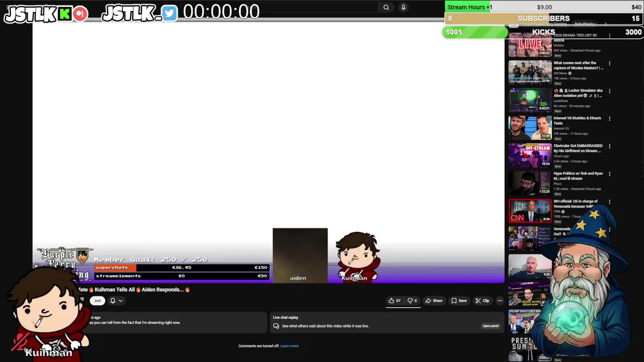Click the live chat replay speech-bubble icon
The image size is (644, 362).
pos(276,326)
